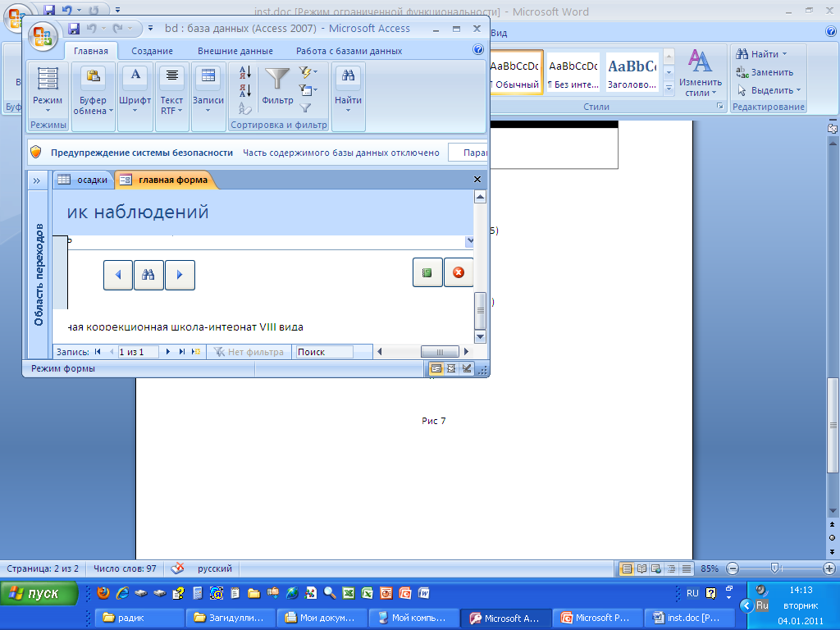Zoom out with the minus button in Word
This screenshot has height=630, width=840.
(x=733, y=568)
